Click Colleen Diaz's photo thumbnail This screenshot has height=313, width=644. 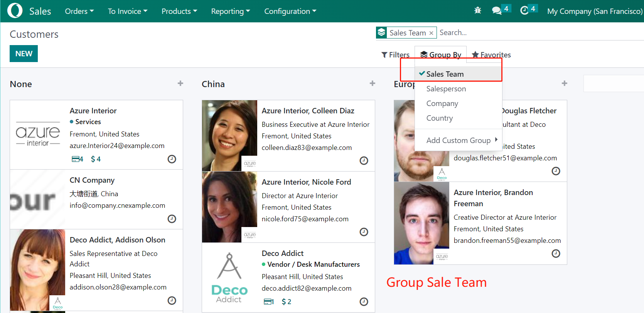(x=229, y=136)
